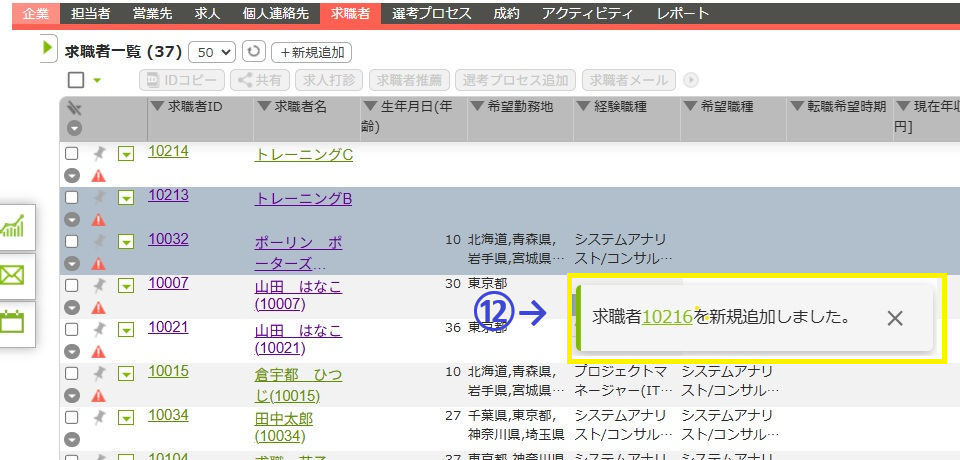Viewport: 960px width, 460px height.
Task: Open candidate トレーニングC name link
Action: pos(304,154)
